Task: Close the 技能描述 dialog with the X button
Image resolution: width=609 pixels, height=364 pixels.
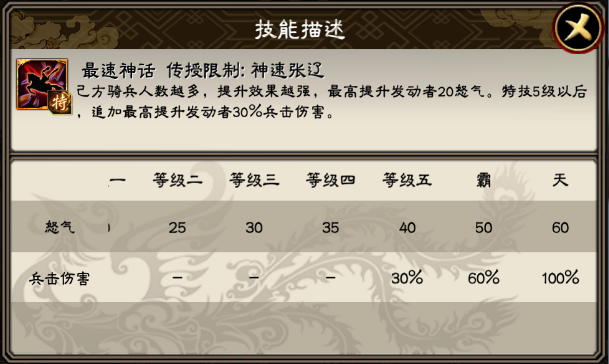Action: coord(578,28)
